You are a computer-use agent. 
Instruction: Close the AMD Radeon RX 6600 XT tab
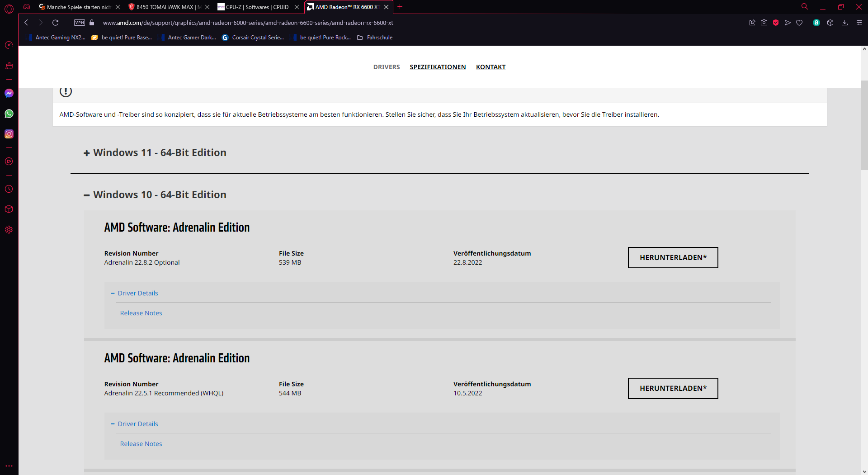[x=386, y=7]
